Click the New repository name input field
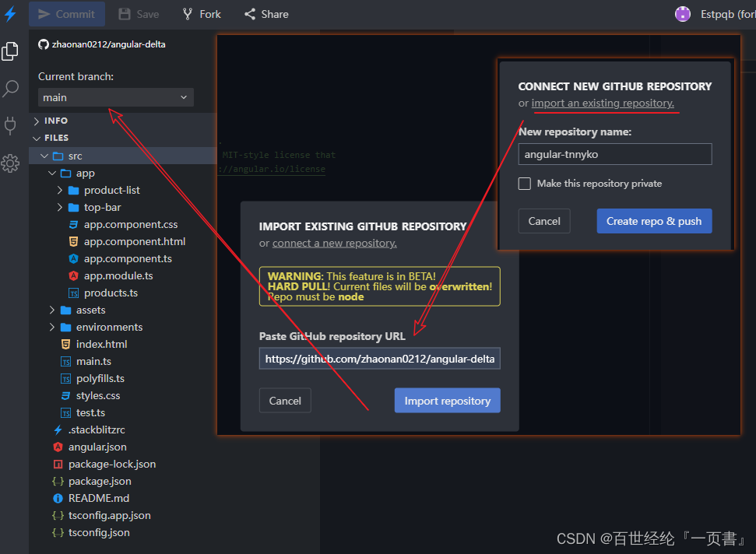This screenshot has width=756, height=554. [x=615, y=154]
